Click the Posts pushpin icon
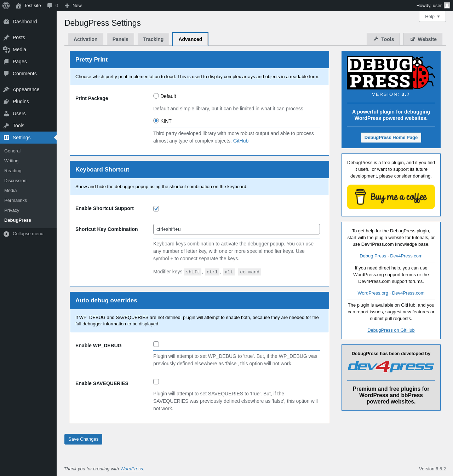The image size is (453, 476). tap(6, 37)
